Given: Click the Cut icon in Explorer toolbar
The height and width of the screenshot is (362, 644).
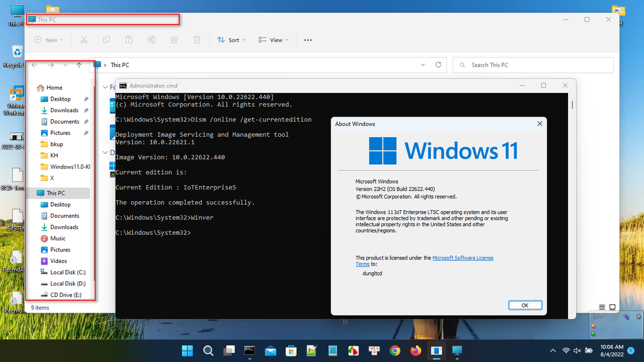Looking at the screenshot, I should pos(84,40).
